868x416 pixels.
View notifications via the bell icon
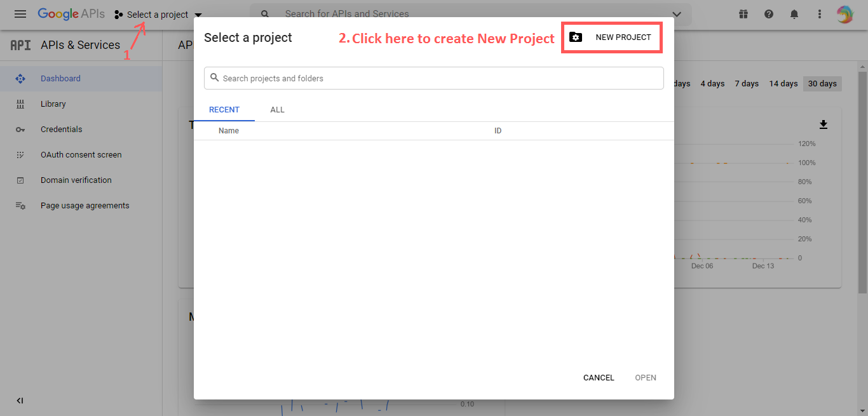(x=794, y=13)
